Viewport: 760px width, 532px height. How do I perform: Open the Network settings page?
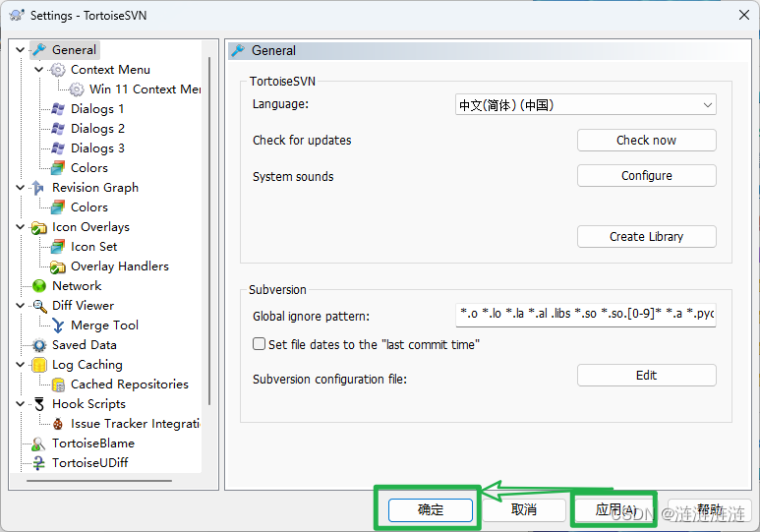77,286
